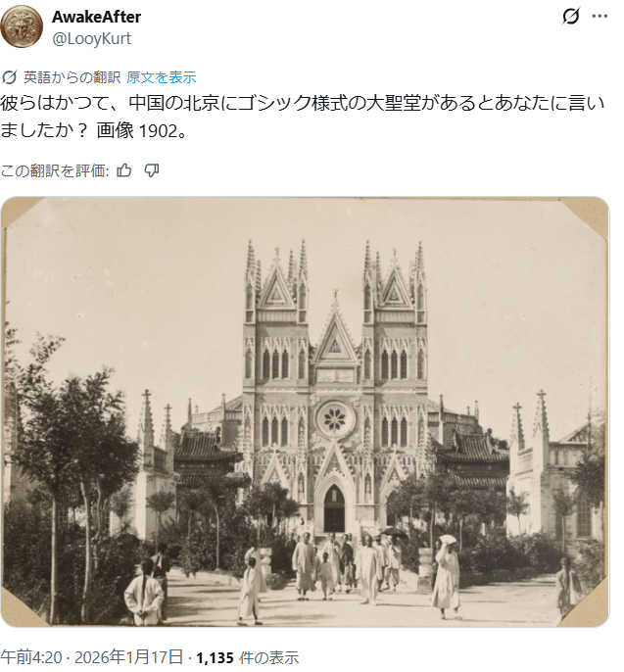Click the 件の表示 views label
Screen dimensions: 624x672
click(x=268, y=658)
